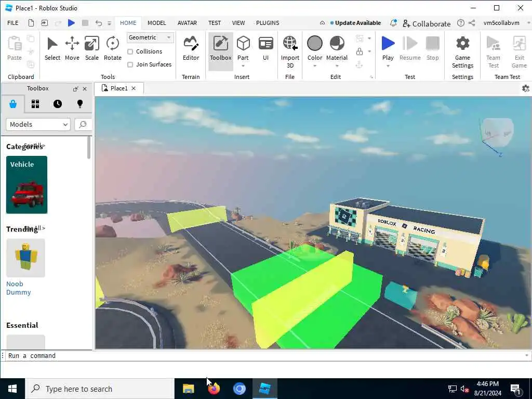Open the quick access toolbar customize arrow
Image resolution: width=532 pixels, height=399 pixels.
pyautogui.click(x=109, y=23)
